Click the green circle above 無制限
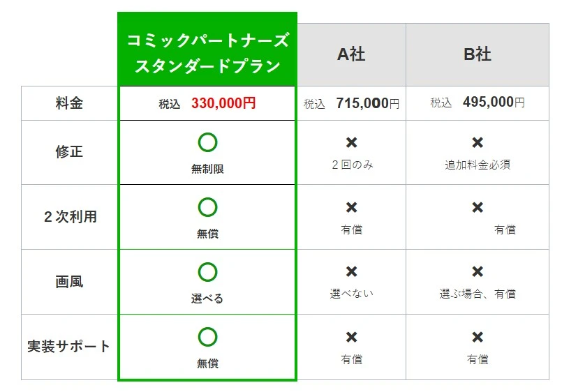Viewport: 562px width, 392px height. point(207,142)
